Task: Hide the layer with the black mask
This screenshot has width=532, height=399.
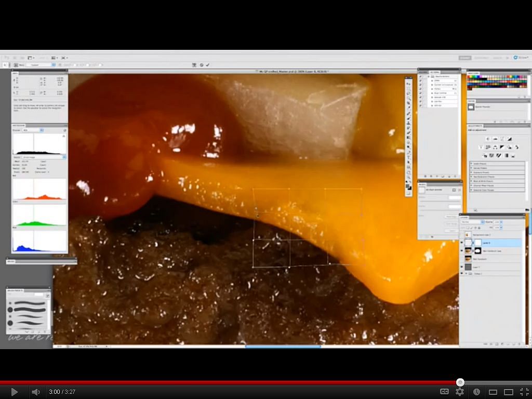Action: 461,251
